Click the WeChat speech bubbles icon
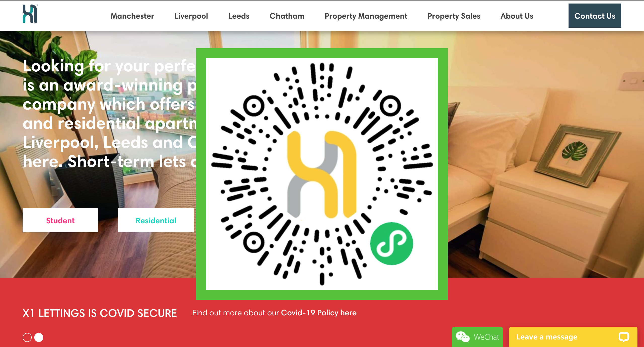Image resolution: width=644 pixels, height=347 pixels. click(x=462, y=337)
